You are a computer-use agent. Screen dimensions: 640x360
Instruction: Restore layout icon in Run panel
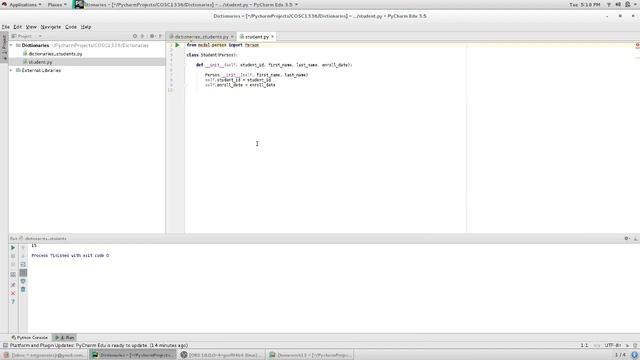click(13, 274)
